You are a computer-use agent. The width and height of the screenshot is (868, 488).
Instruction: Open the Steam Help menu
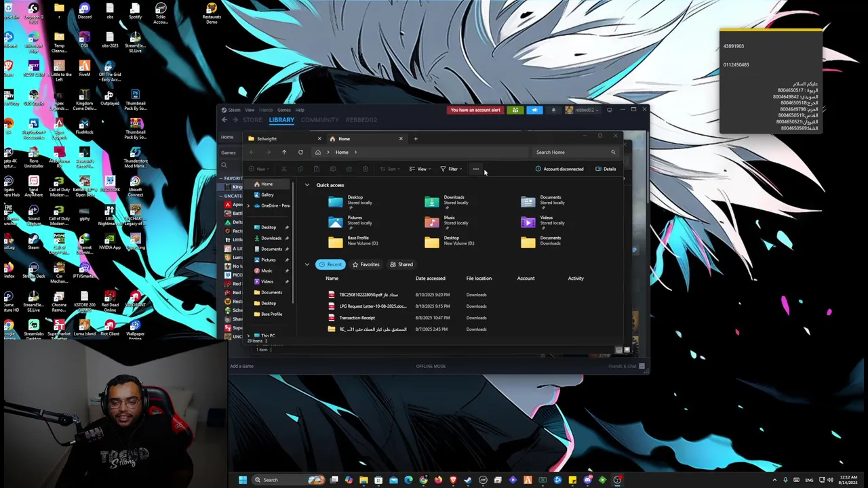point(300,110)
